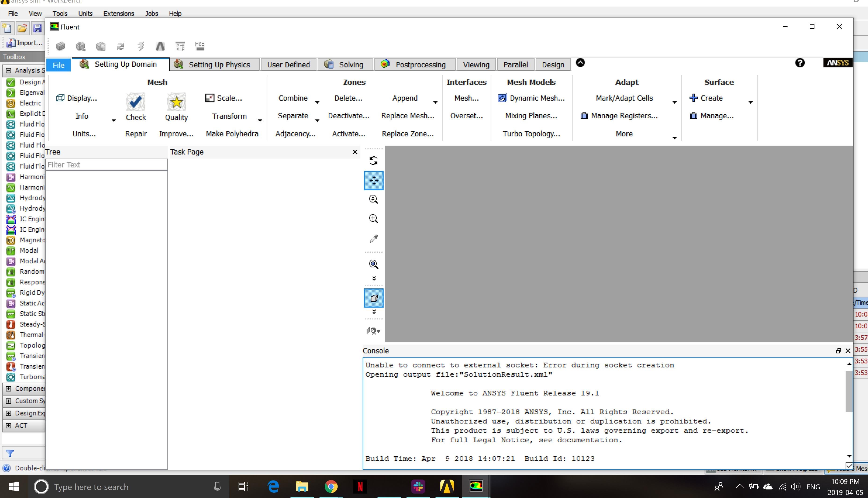Click the Dynamic Mesh icon
The image size is (868, 498).
[x=502, y=98]
